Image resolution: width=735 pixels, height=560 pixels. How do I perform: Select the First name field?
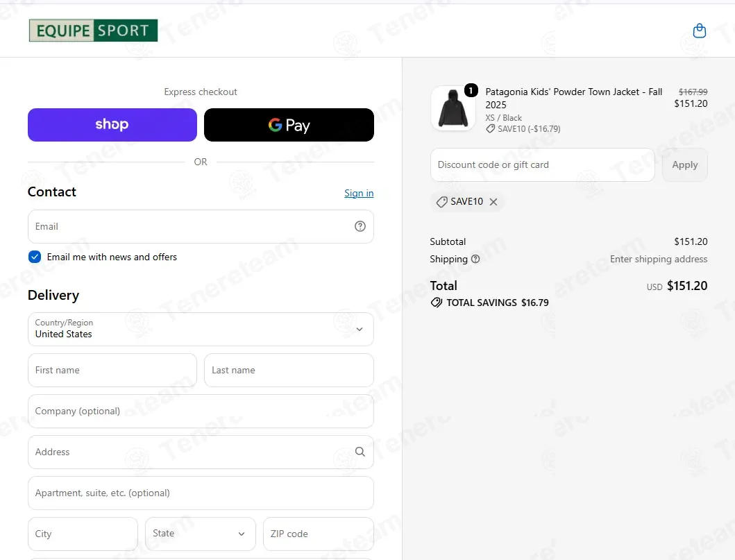tap(112, 370)
